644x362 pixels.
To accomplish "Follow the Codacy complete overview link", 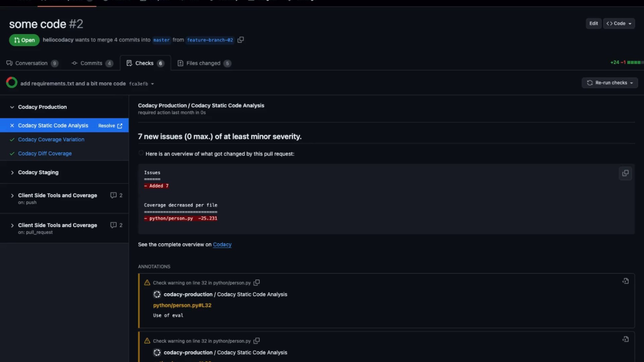I will (x=222, y=245).
